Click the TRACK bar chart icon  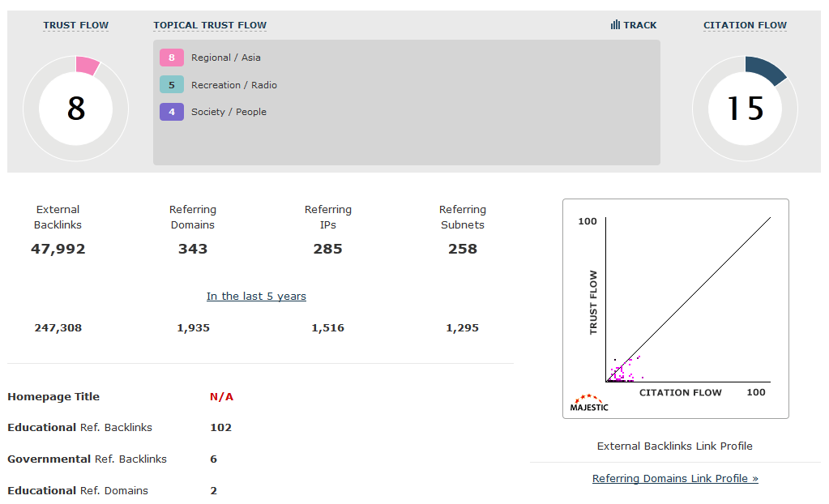point(615,25)
